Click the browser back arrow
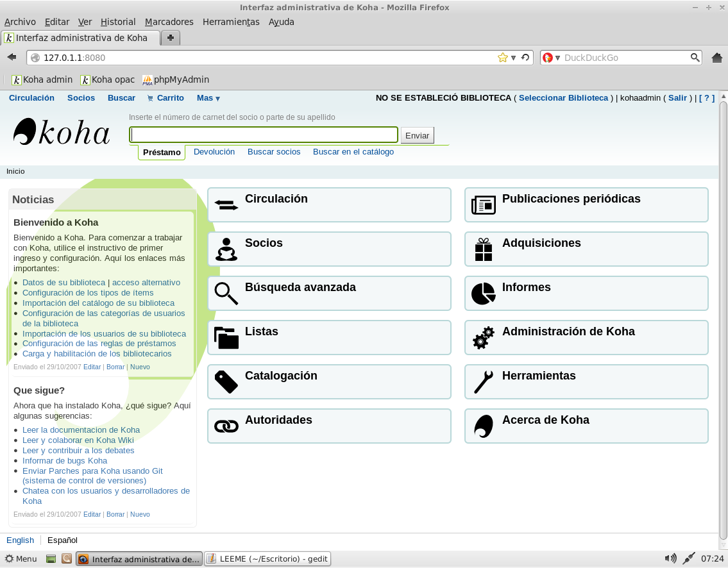Viewport: 728px width, 568px height. [12, 57]
